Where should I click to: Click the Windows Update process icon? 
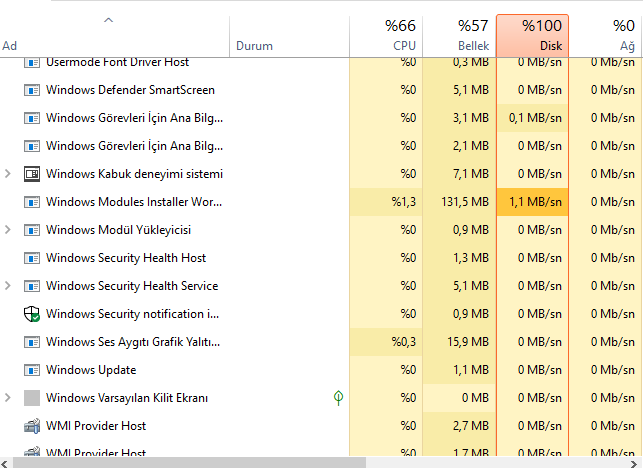pyautogui.click(x=31, y=370)
